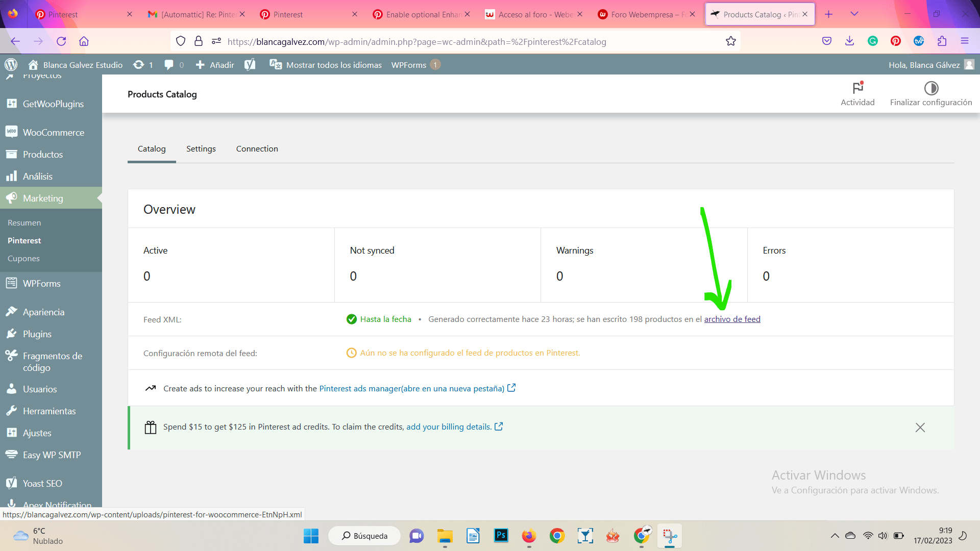The image size is (980, 551).
Task: Bookmark this page with the star icon
Action: (x=731, y=41)
